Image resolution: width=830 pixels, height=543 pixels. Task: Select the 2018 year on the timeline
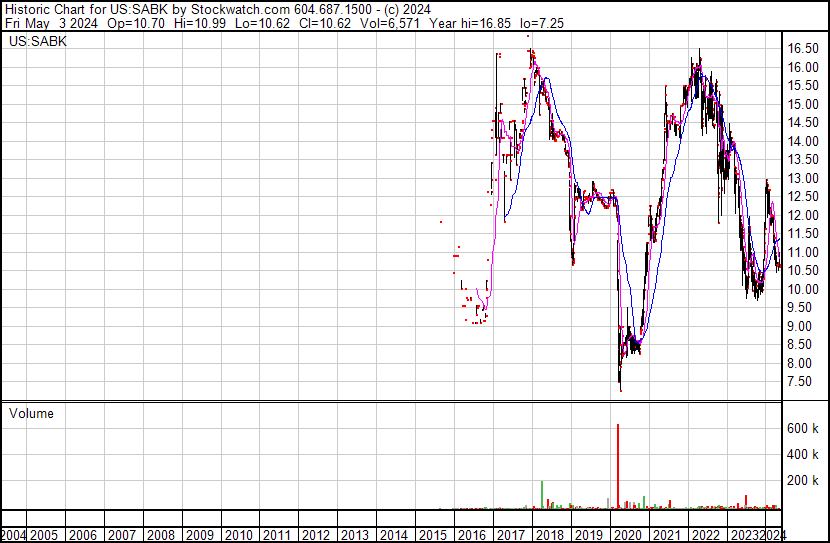coord(550,535)
